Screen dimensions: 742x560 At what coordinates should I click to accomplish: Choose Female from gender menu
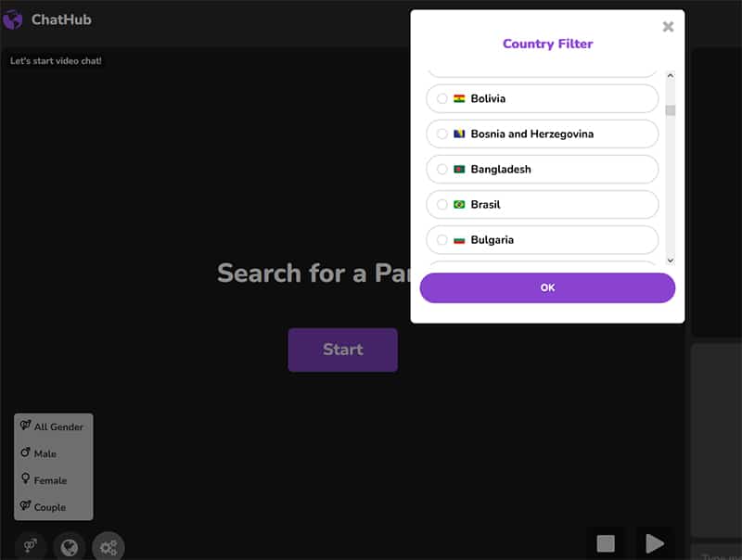pos(44,479)
